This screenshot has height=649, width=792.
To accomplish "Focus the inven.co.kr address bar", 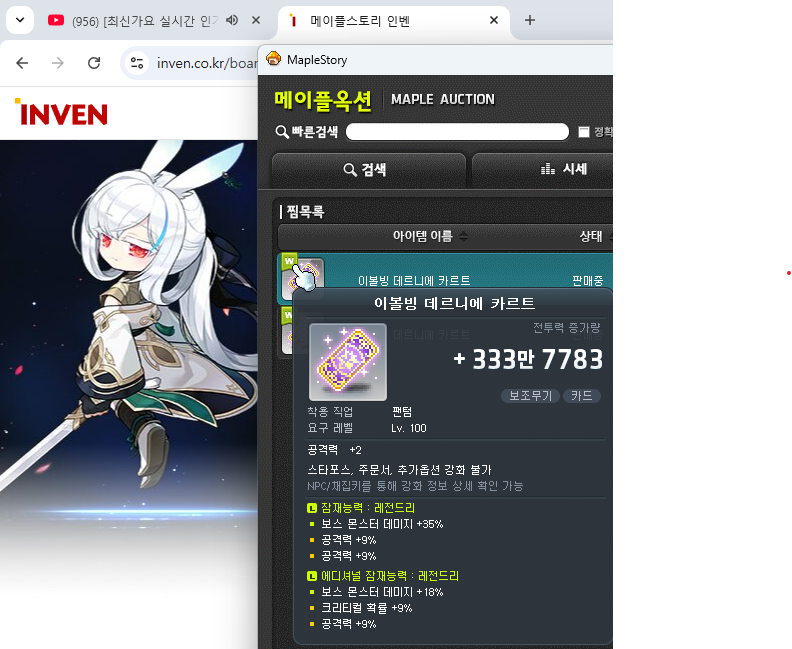I will pyautogui.click(x=207, y=63).
